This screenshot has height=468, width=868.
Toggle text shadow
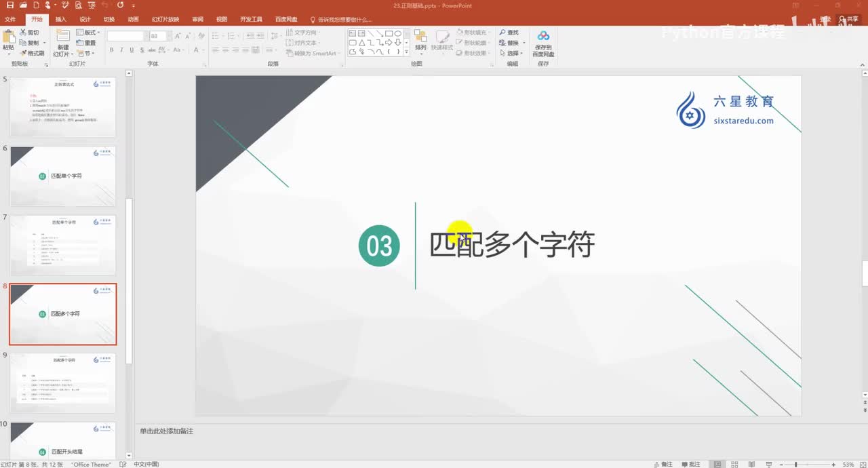(x=142, y=50)
